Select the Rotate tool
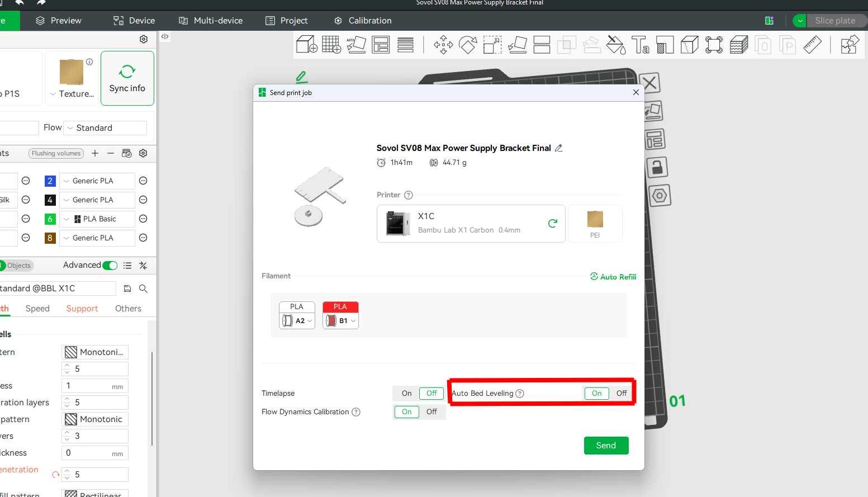This screenshot has width=868, height=497. (468, 44)
